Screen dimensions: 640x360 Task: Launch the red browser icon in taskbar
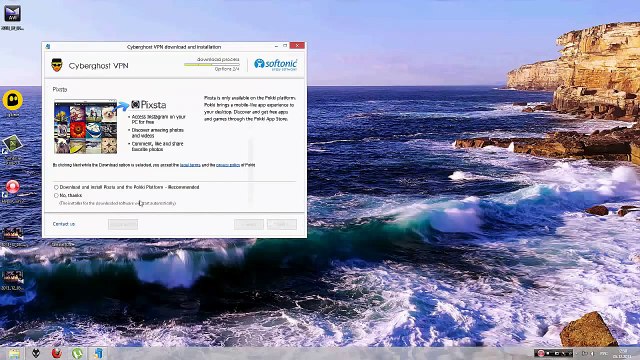coord(57,353)
